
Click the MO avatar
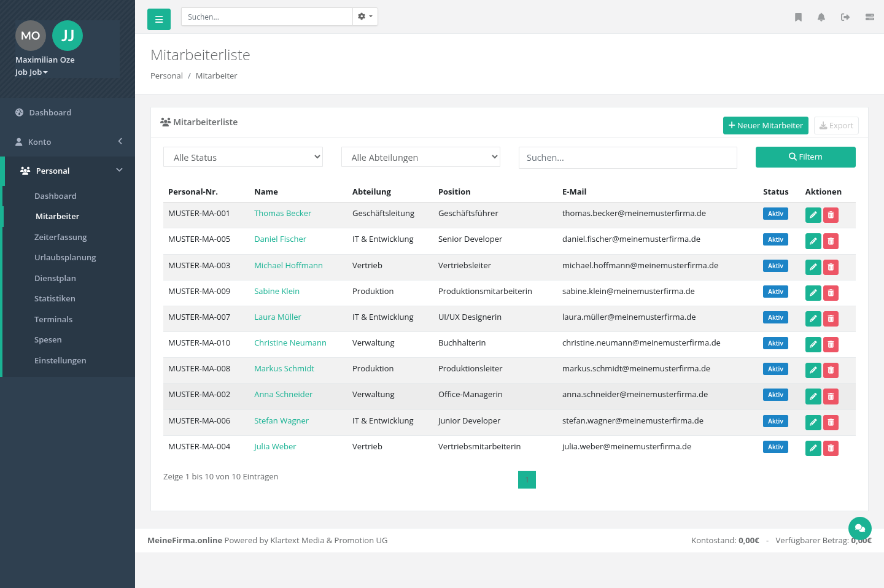click(31, 36)
